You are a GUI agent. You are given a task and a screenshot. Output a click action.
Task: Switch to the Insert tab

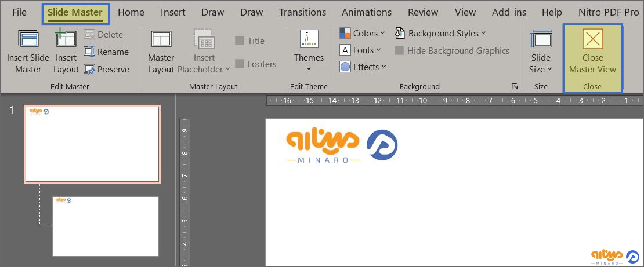pyautogui.click(x=173, y=12)
